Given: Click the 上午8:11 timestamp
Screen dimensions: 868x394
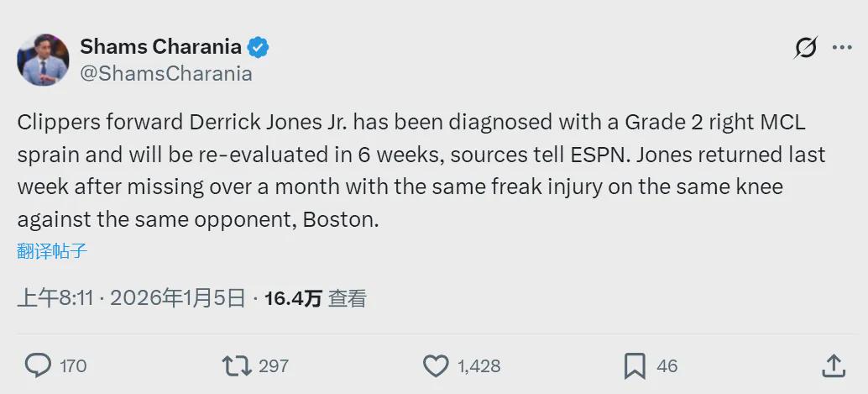Looking at the screenshot, I should [55, 298].
